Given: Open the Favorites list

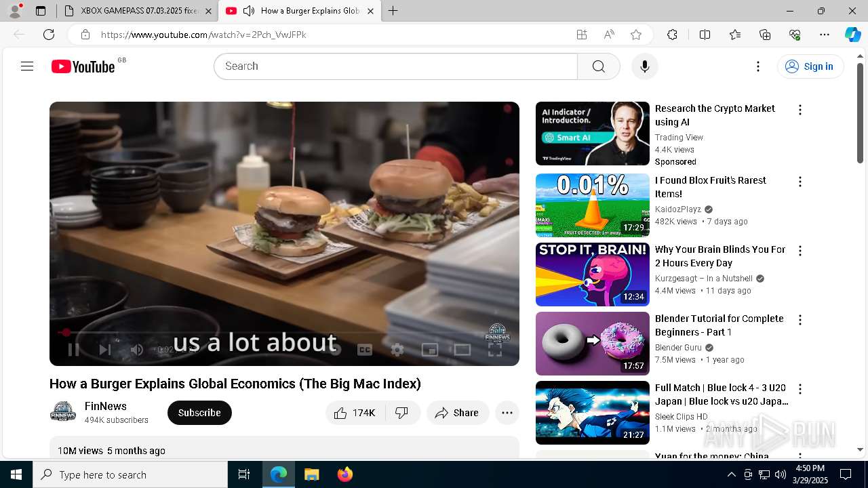Looking at the screenshot, I should (735, 35).
